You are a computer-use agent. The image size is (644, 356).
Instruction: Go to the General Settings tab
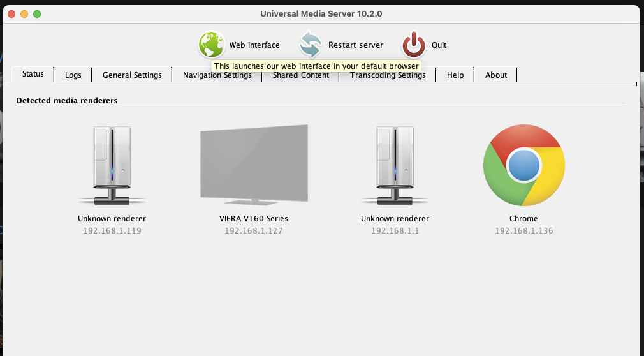(132, 75)
